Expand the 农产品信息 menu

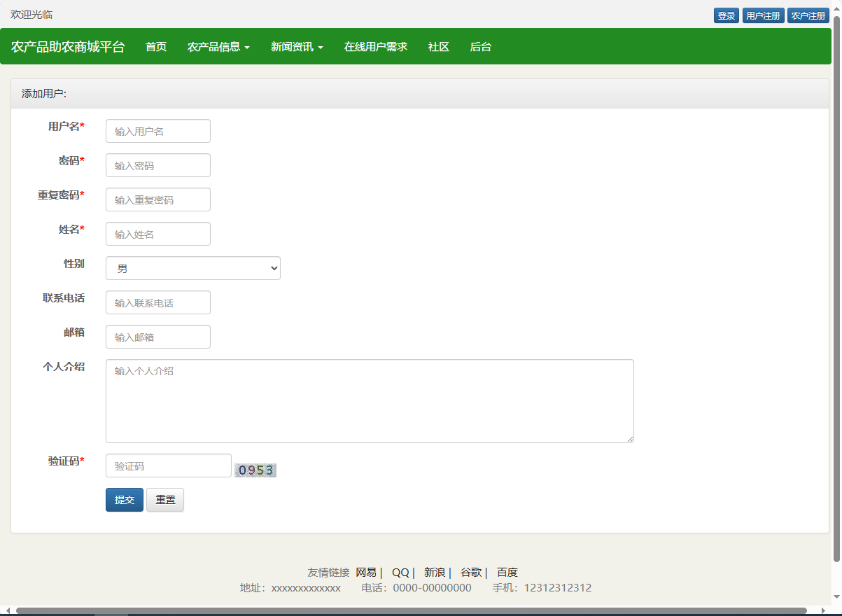(218, 47)
